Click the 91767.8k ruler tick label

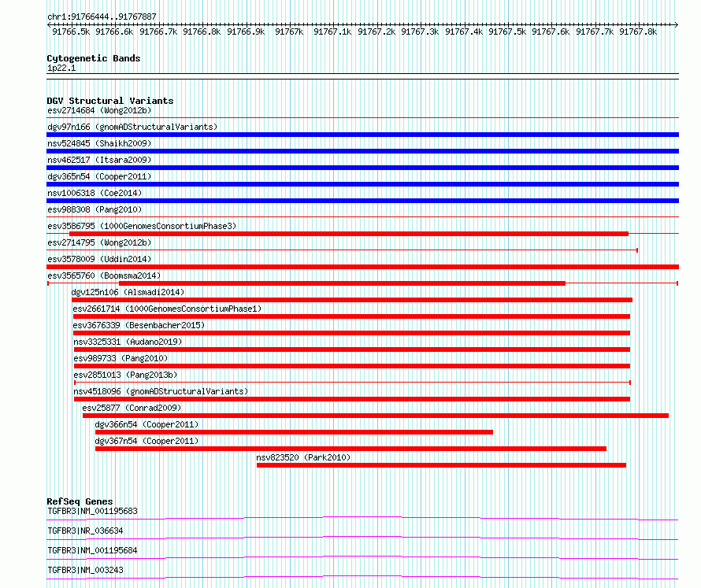pyautogui.click(x=638, y=31)
